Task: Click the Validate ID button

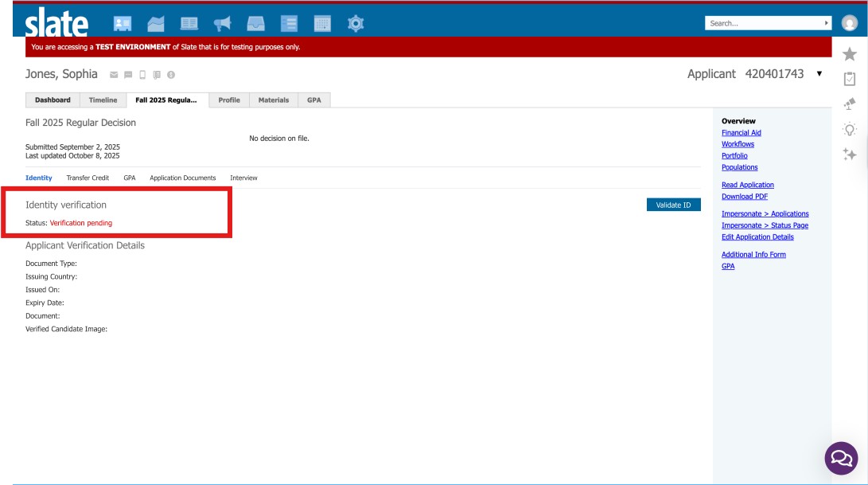Action: tap(674, 204)
